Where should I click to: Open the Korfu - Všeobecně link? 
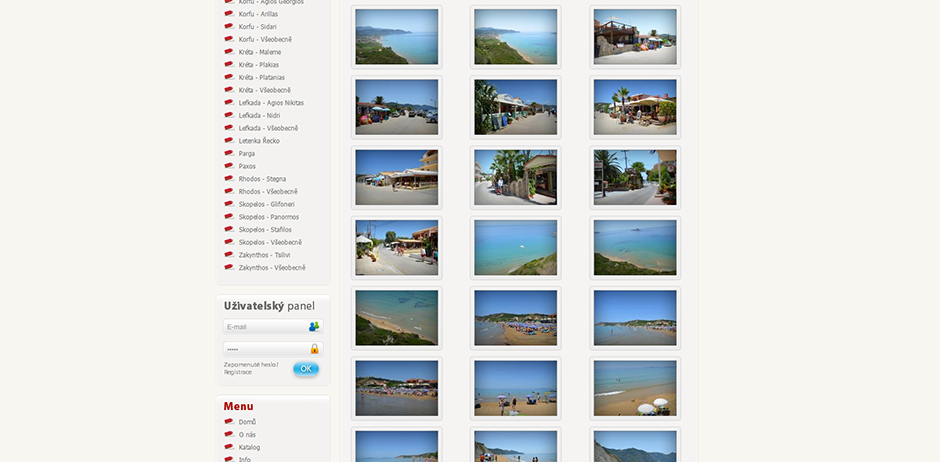pos(265,40)
